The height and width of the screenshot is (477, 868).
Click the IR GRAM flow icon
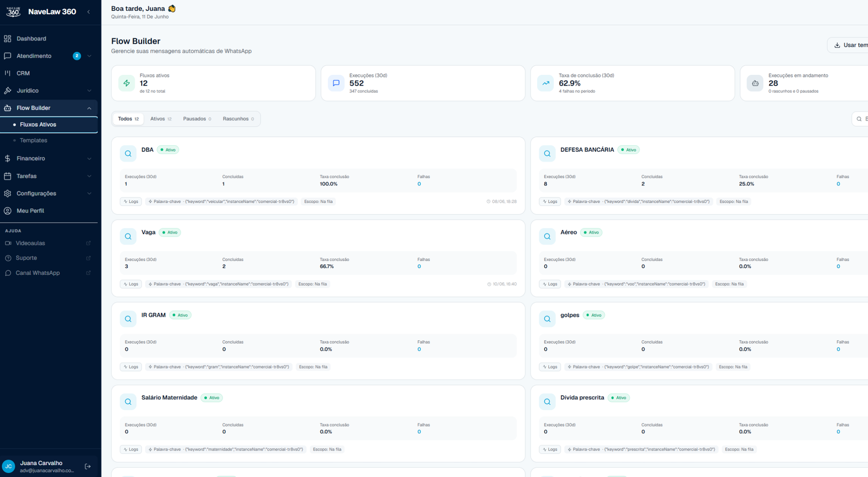128,319
